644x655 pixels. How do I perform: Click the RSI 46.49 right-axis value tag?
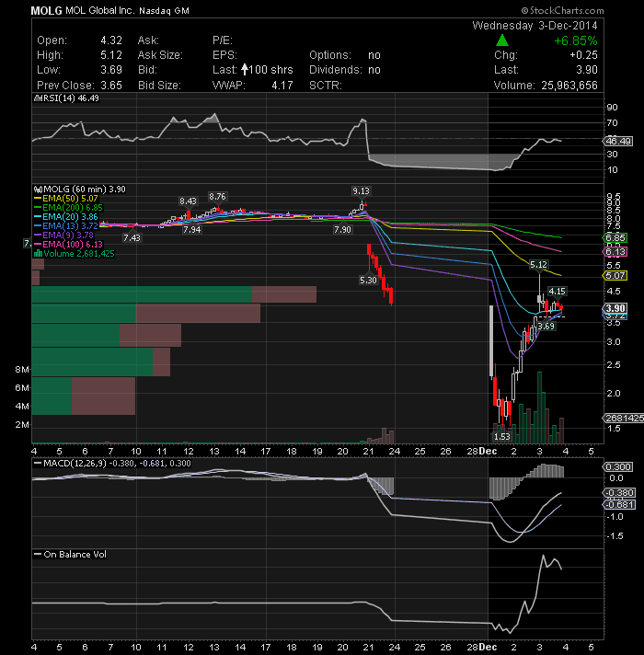[618, 141]
